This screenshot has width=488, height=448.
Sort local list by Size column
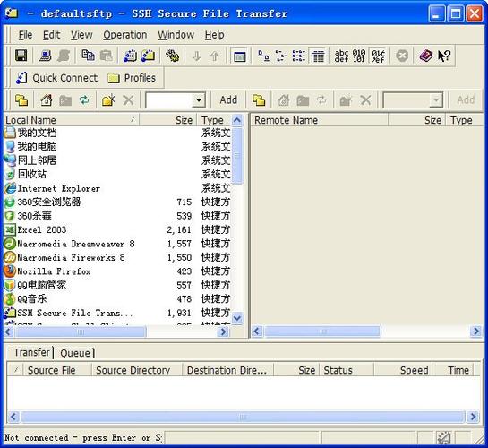tap(168, 120)
